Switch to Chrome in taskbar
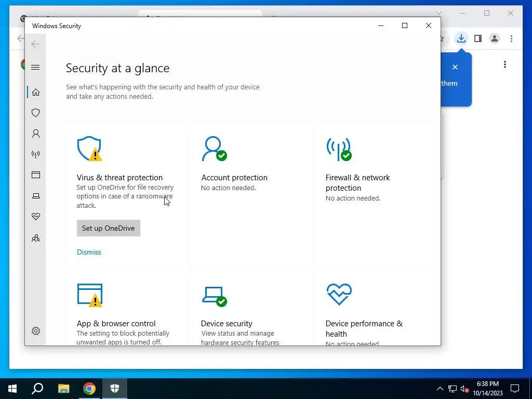The width and height of the screenshot is (532, 399). [x=89, y=389]
